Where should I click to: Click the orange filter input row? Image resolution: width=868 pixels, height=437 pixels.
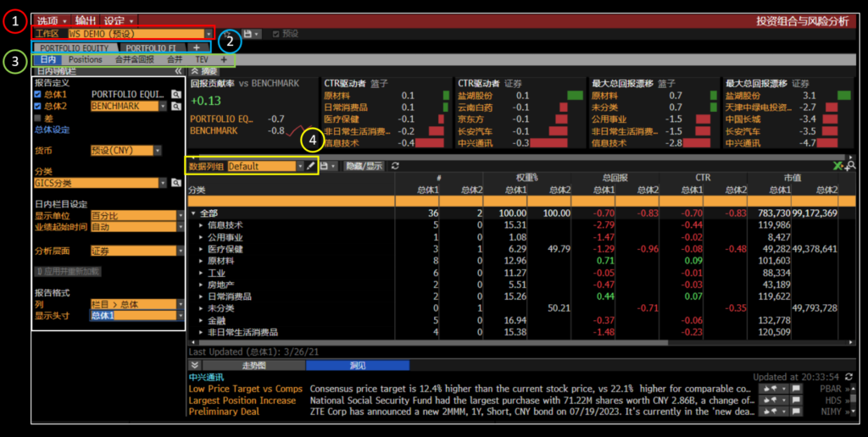tap(520, 201)
